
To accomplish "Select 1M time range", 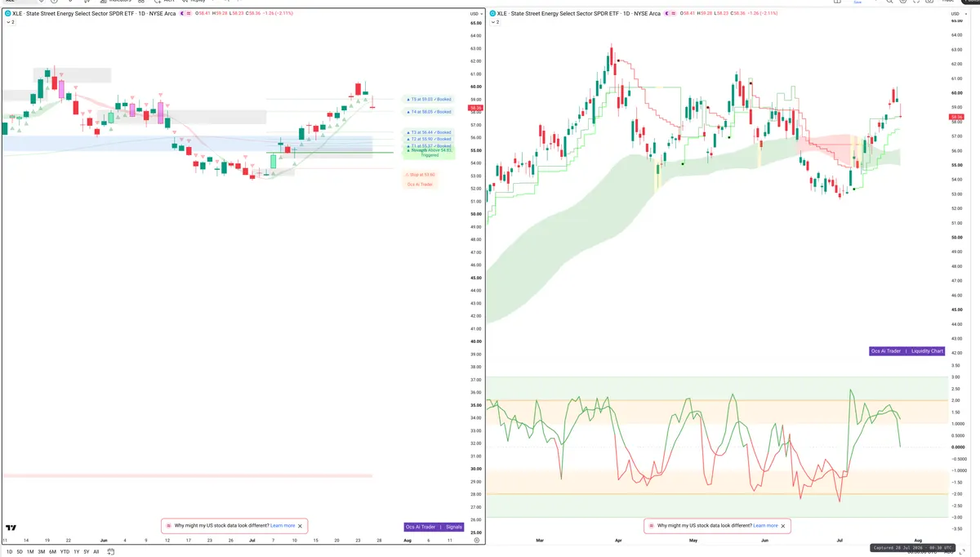I will coord(30,552).
